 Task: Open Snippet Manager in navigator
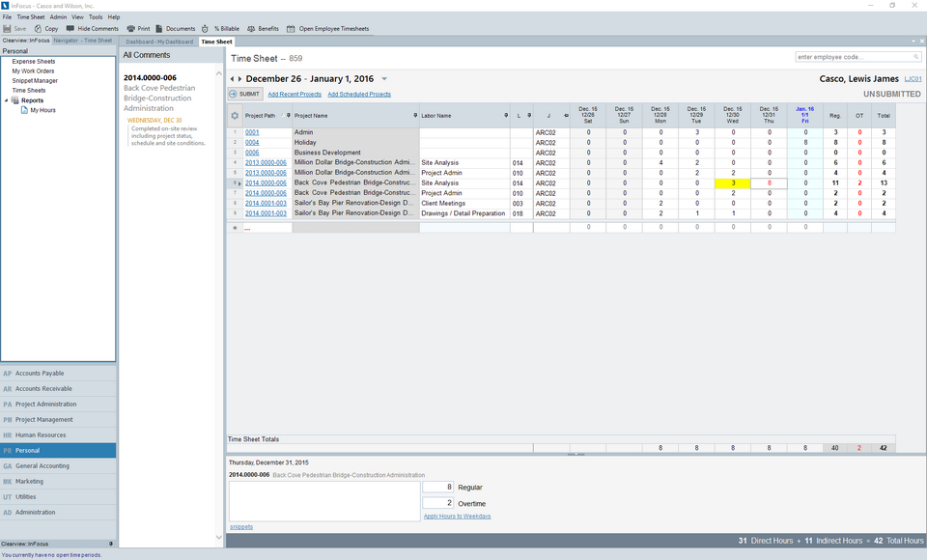tap(35, 81)
